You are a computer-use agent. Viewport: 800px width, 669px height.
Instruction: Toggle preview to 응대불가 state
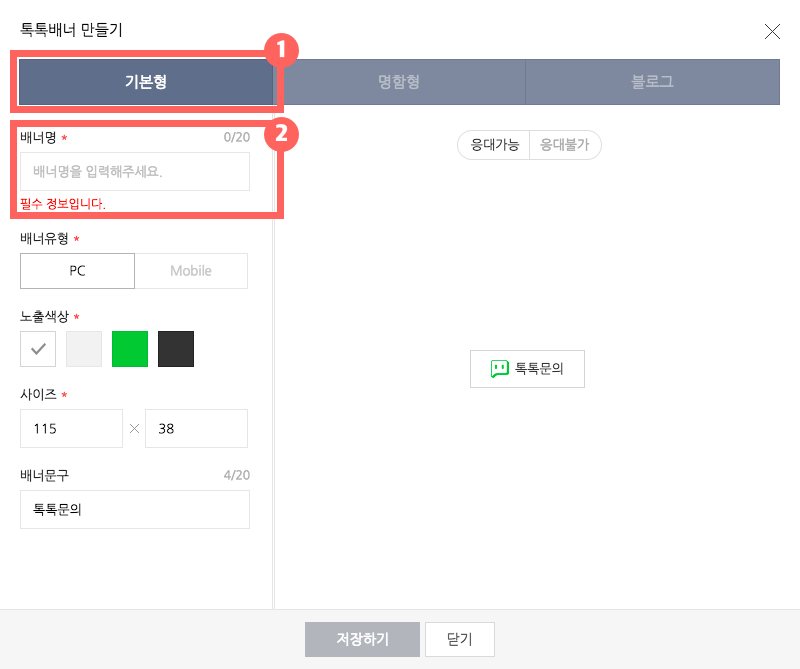(565, 145)
